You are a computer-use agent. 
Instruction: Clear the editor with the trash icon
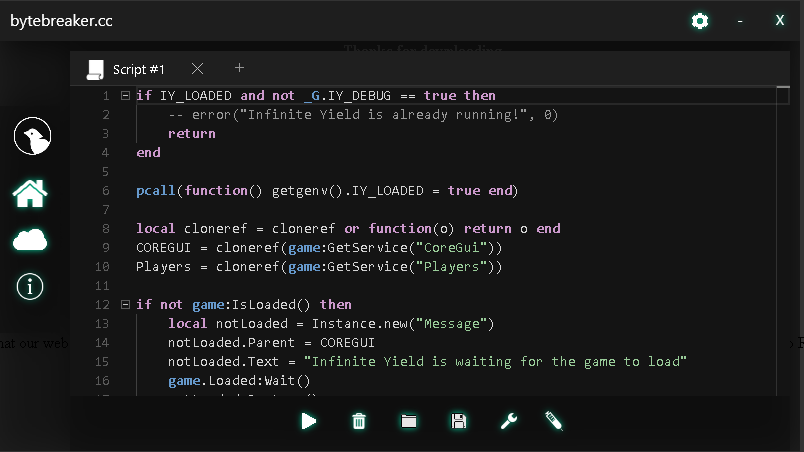point(359,421)
